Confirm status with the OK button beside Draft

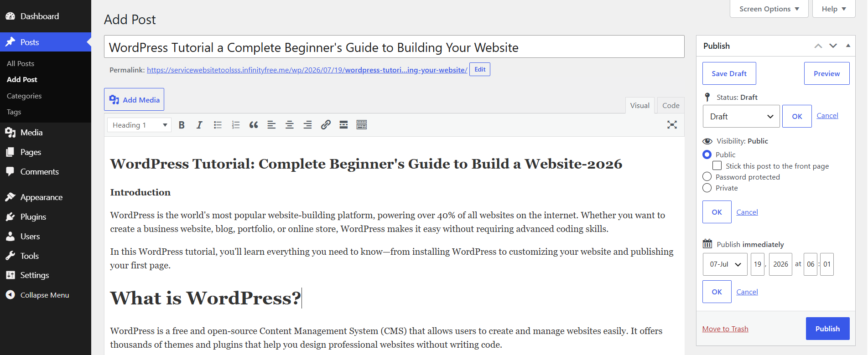coord(797,116)
